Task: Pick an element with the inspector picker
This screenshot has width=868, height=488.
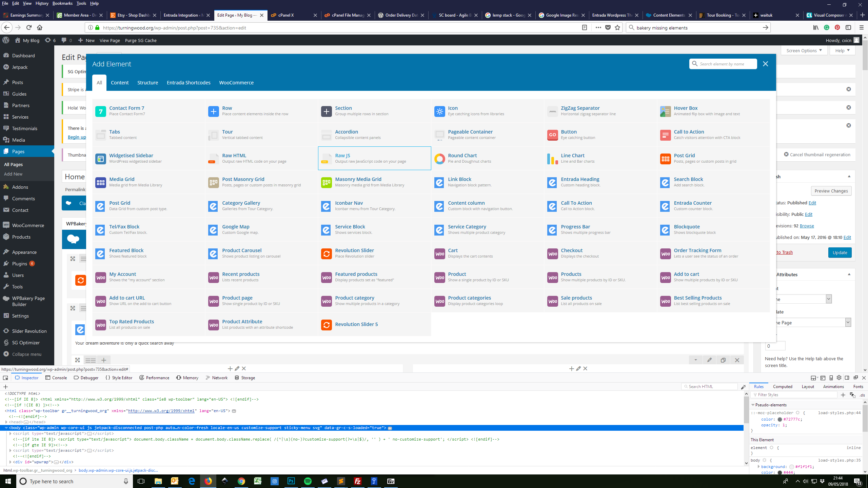Action: click(x=5, y=378)
